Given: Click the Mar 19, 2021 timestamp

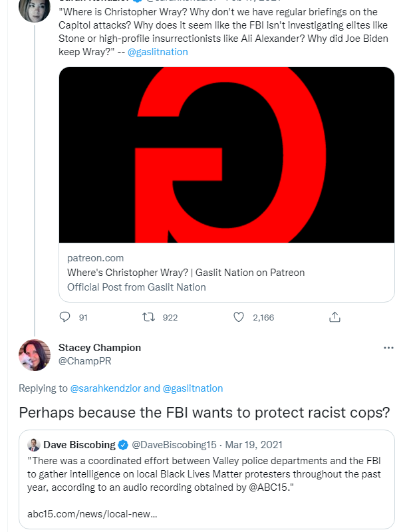Looking at the screenshot, I should point(254,445).
